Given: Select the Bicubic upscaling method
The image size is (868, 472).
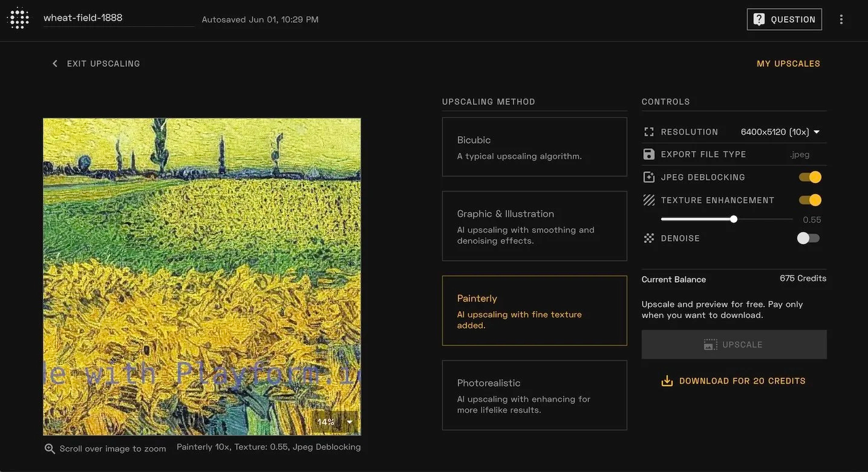Looking at the screenshot, I should [534, 147].
